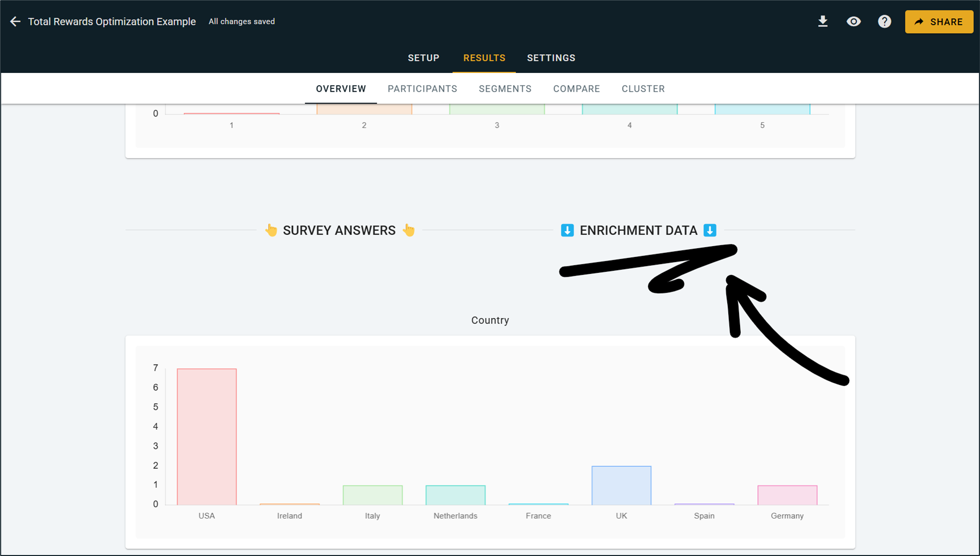The image size is (980, 556).
Task: Click the pink USA bar in chart
Action: tap(206, 437)
